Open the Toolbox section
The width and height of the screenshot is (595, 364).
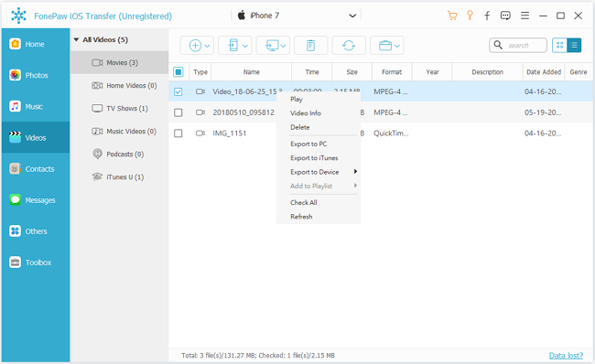36,262
